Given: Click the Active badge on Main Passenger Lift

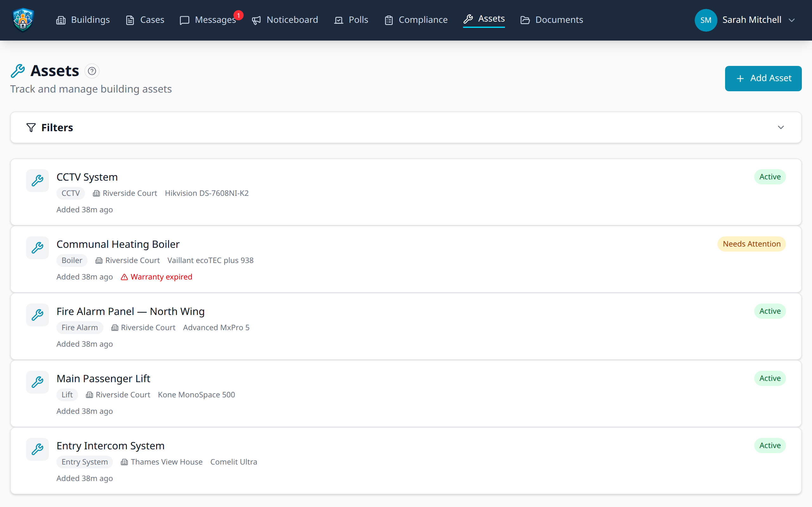Looking at the screenshot, I should coord(770,378).
